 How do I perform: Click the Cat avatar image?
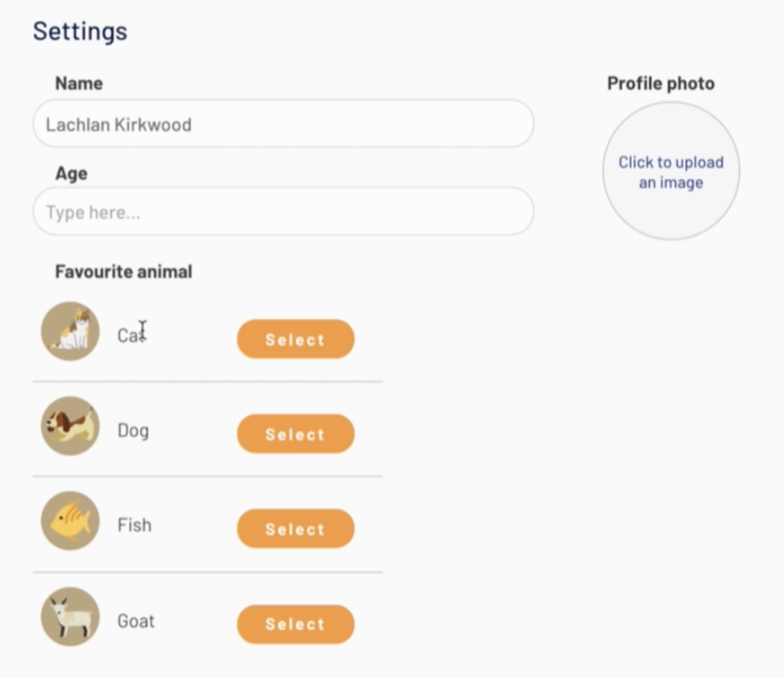[70, 331]
